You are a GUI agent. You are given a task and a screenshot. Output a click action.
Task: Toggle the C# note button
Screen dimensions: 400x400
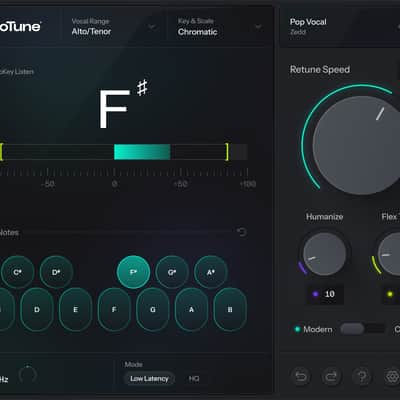pyautogui.click(x=17, y=272)
